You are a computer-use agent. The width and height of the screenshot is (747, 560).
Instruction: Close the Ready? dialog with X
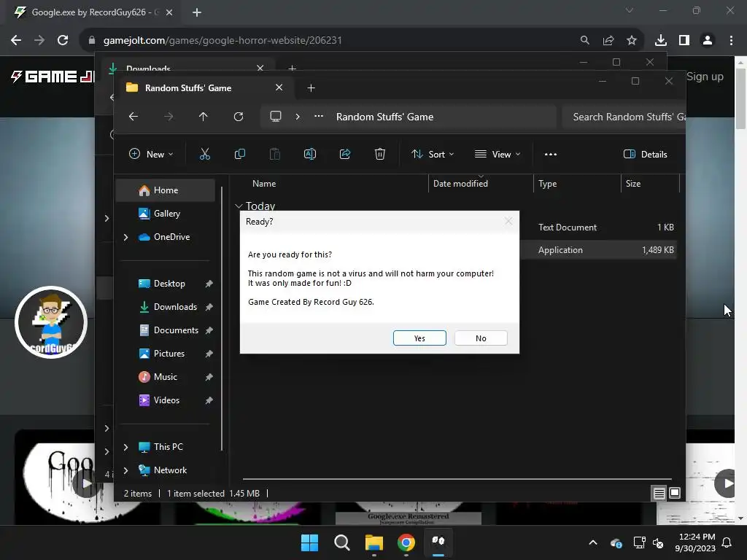508,222
